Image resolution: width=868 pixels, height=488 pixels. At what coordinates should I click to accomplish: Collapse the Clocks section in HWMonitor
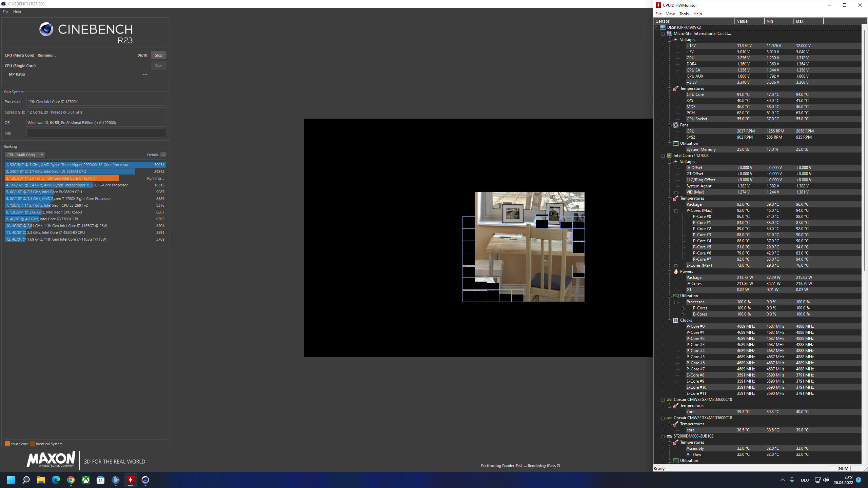point(670,321)
